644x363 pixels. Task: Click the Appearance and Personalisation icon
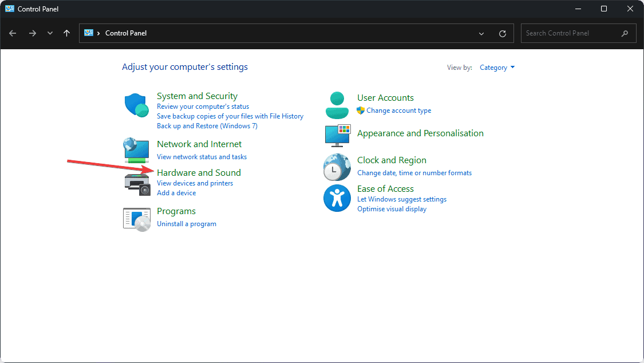point(337,136)
